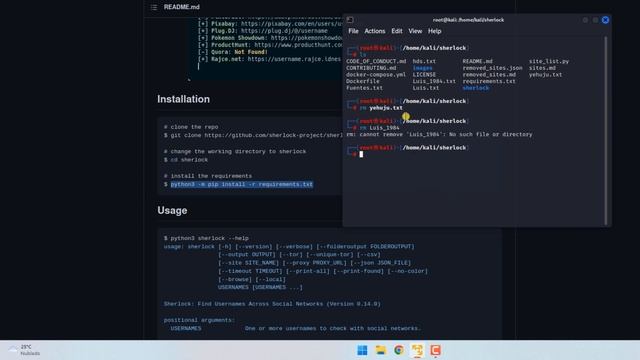Click the blue sherlock directory name
Image resolution: width=640 pixels, height=360 pixels.
coord(476,88)
